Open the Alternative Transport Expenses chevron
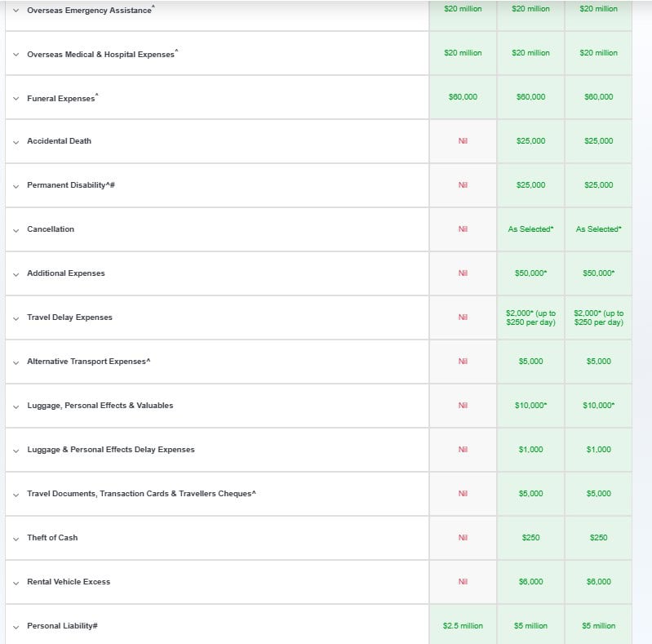 coord(16,362)
